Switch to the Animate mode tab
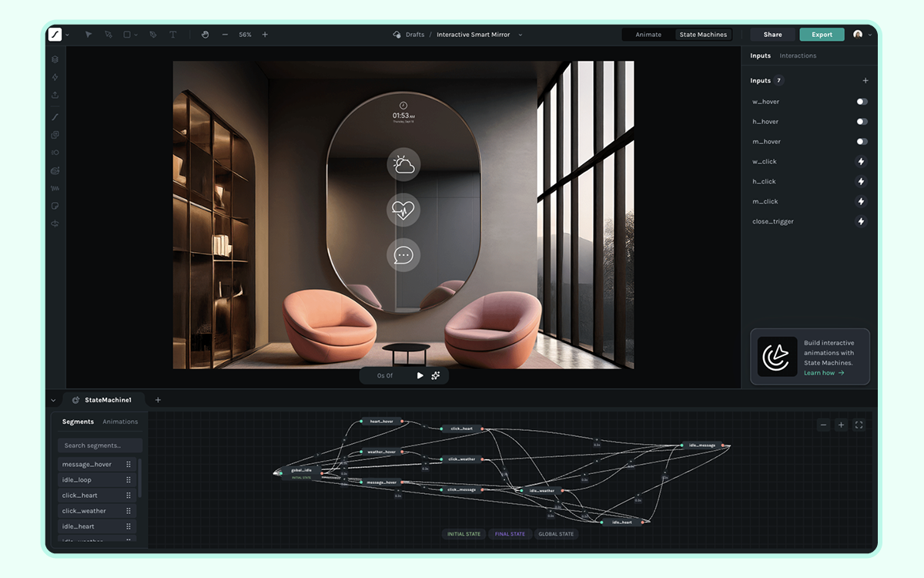This screenshot has height=578, width=924. pyautogui.click(x=648, y=35)
